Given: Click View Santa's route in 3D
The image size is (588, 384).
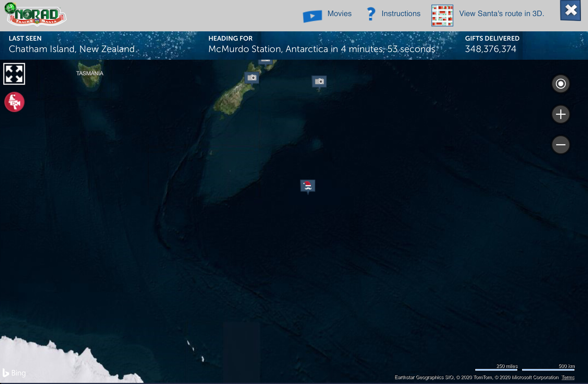Looking at the screenshot, I should click(x=501, y=14).
